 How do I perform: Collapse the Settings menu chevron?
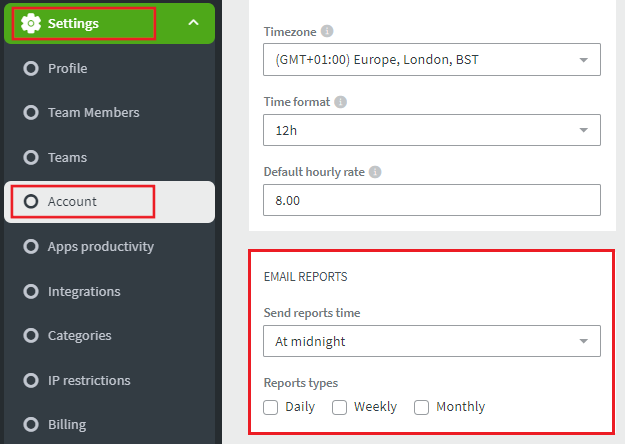coord(193,23)
